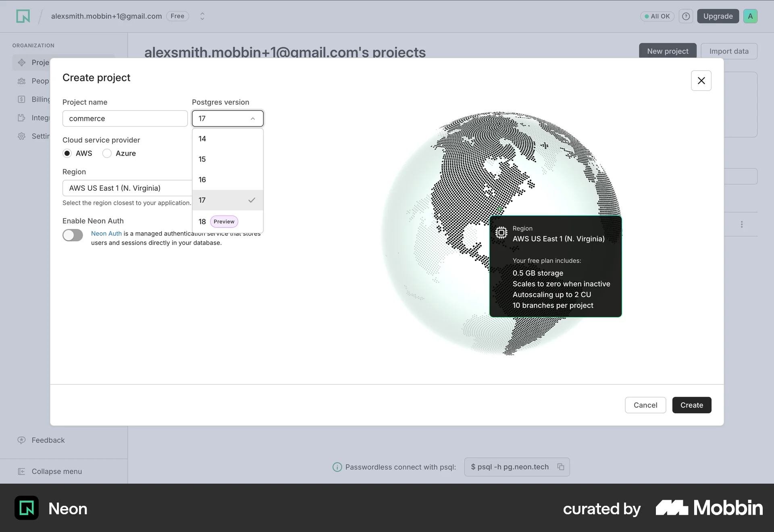774x532 pixels.
Task: Select Postgres version 18 Preview
Action: 228,222
